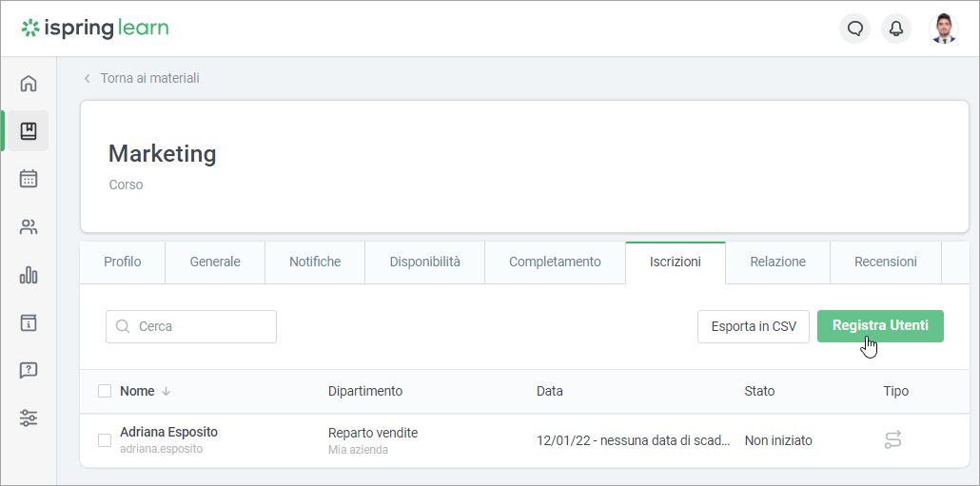The image size is (980, 486).
Task: Click the enrollment type icon for Adriana
Action: pyautogui.click(x=892, y=439)
